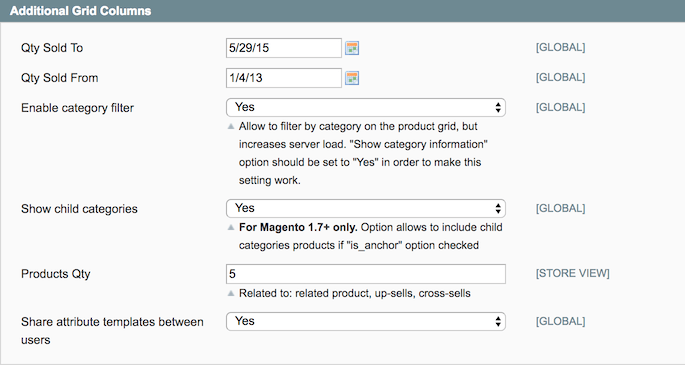The height and width of the screenshot is (365, 685).
Task: Click the hint arrow beside Related to text
Action: click(231, 293)
